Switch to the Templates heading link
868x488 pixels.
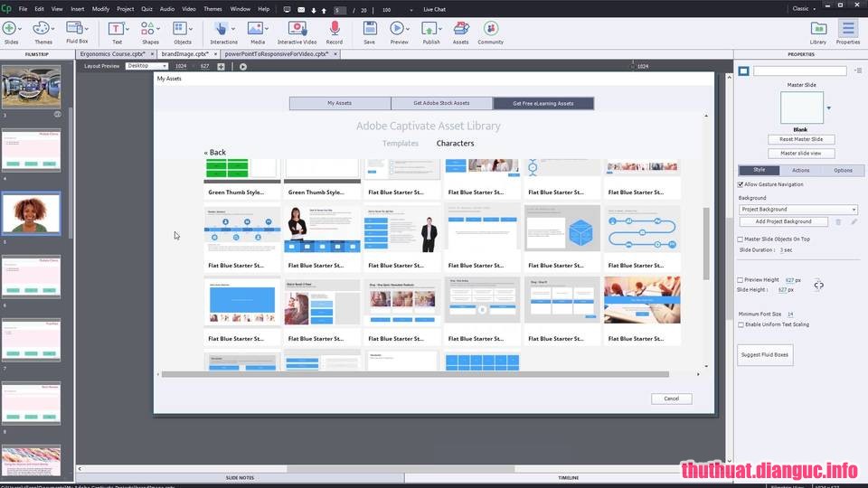pos(401,144)
